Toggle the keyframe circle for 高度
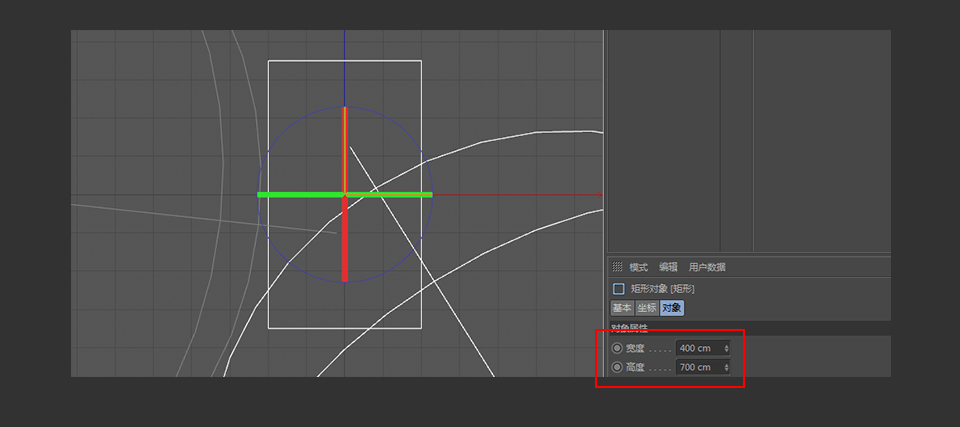 [x=617, y=367]
